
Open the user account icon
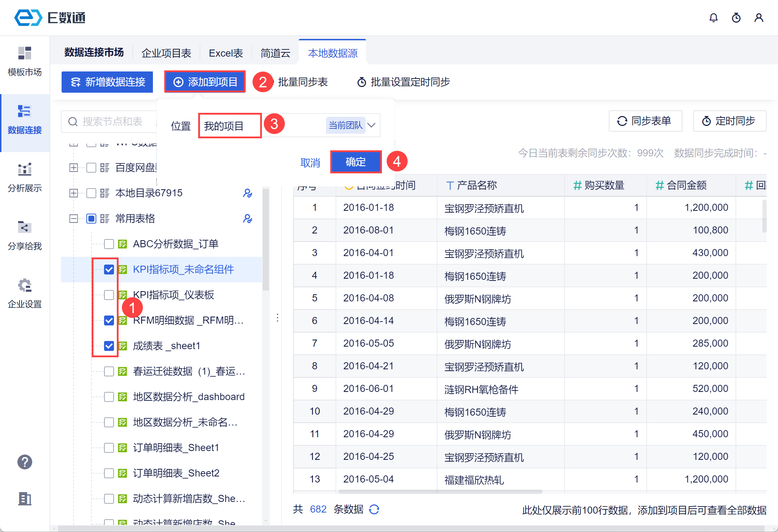point(759,18)
